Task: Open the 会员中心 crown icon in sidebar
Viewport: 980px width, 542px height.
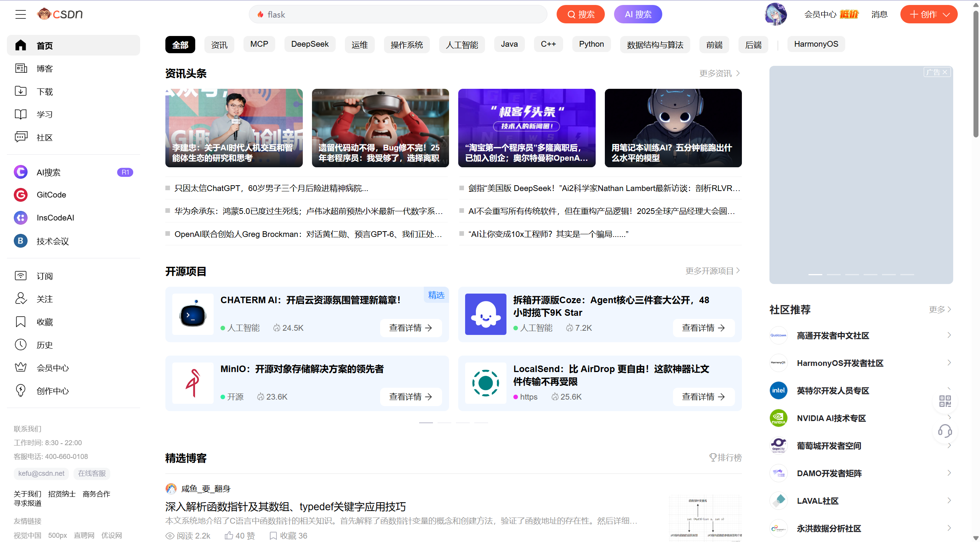Action: 21,367
